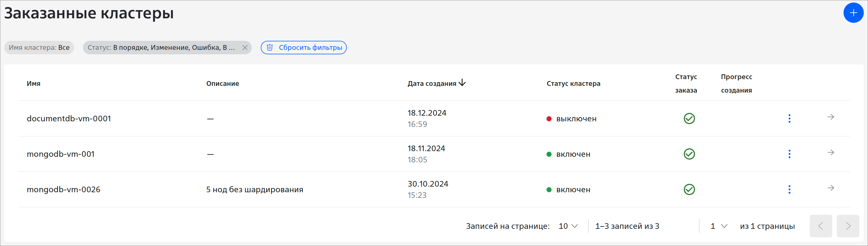Click description 5 нод без шардирования
Viewport: 868px width, 246px height.
tap(254, 189)
